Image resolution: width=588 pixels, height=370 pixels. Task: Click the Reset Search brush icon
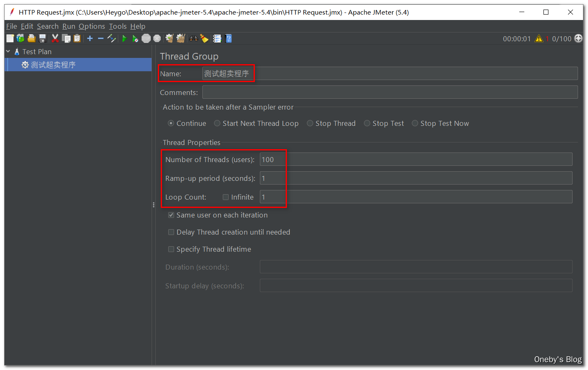coord(204,38)
